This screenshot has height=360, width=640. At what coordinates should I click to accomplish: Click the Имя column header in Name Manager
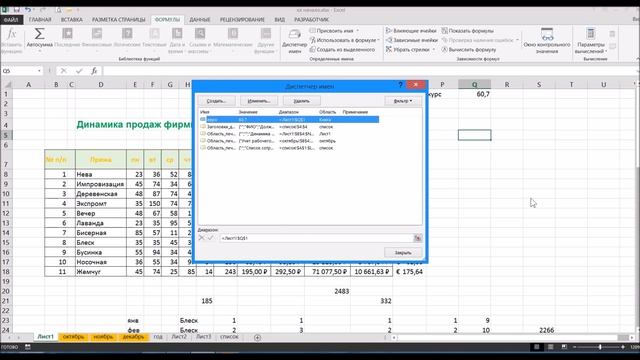[x=205, y=112]
